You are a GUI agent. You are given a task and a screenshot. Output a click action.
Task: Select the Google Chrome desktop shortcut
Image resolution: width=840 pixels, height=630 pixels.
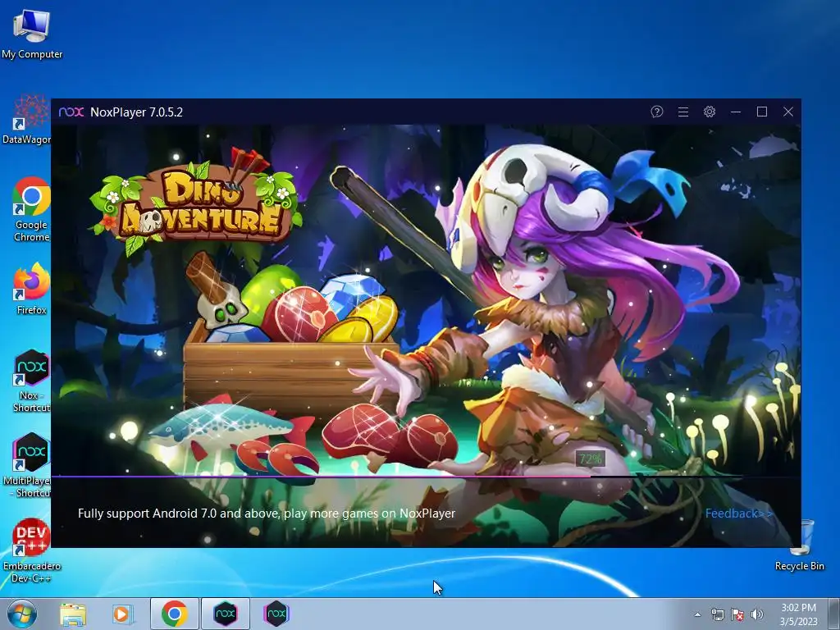[32, 209]
